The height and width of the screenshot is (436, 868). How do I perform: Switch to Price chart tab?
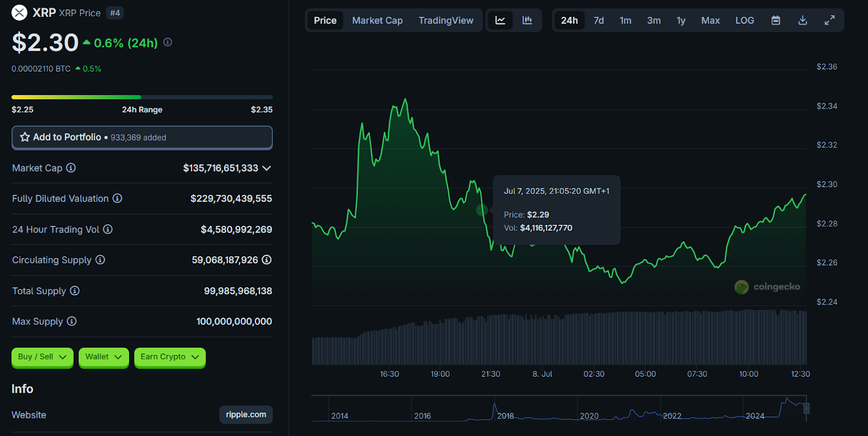[325, 21]
